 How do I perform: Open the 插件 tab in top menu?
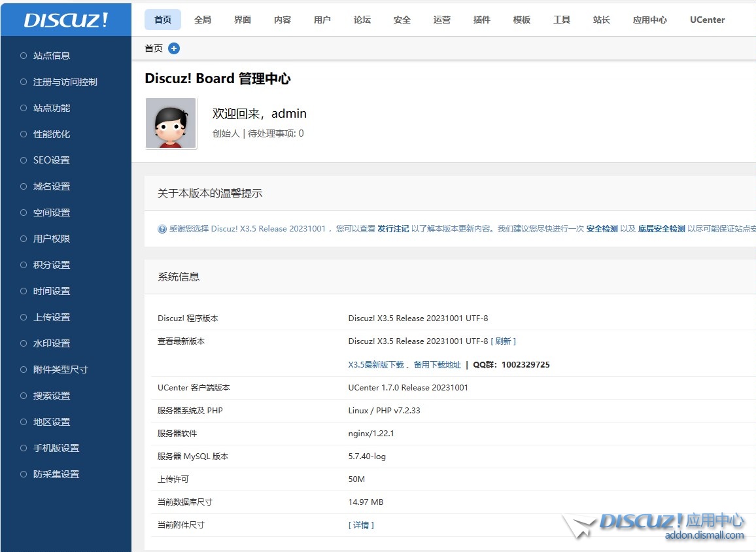[x=482, y=20]
